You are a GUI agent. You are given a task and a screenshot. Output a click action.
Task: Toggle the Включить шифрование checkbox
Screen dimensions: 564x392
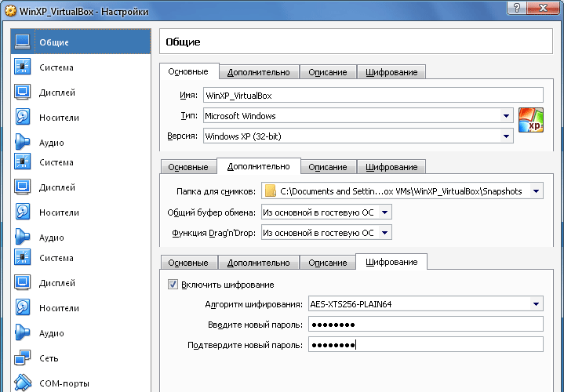(173, 285)
